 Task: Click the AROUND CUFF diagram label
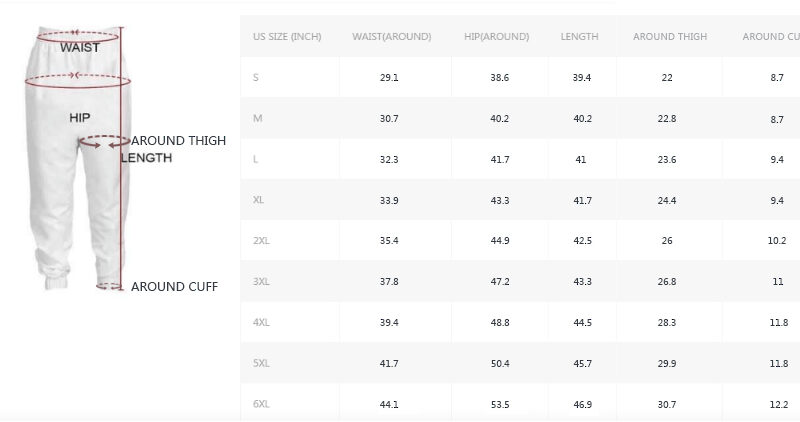tap(174, 287)
